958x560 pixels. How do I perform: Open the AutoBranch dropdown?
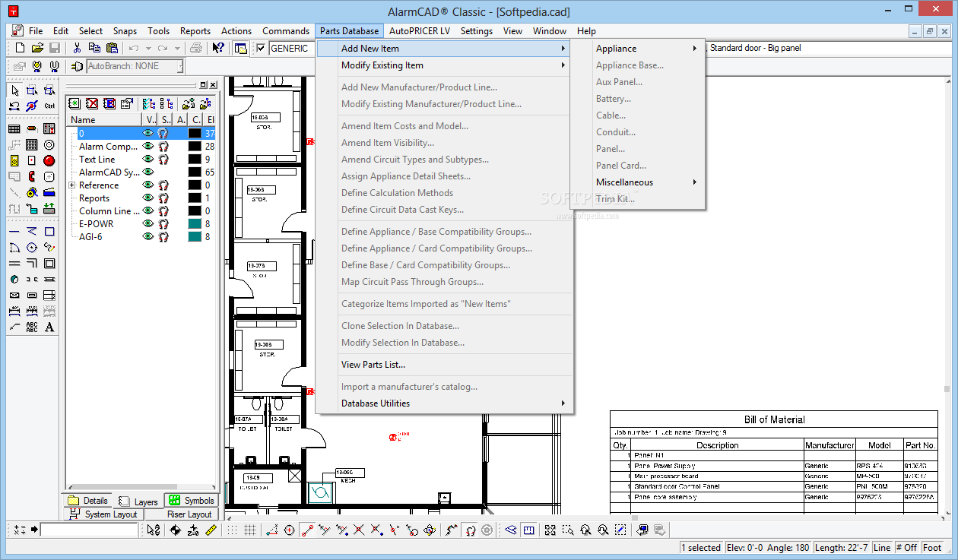pos(179,66)
